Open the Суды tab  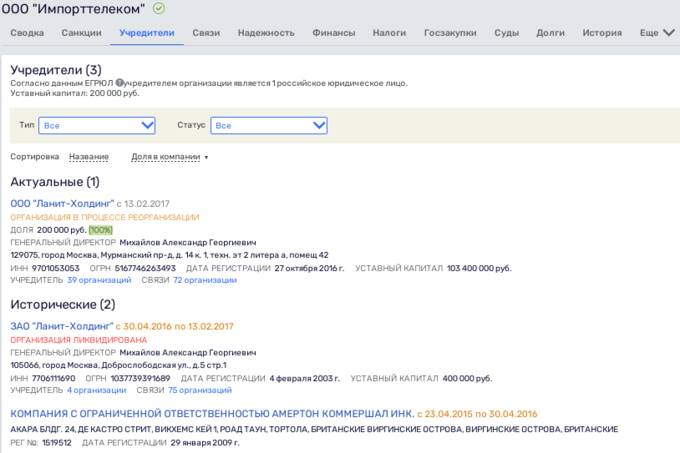coord(506,33)
